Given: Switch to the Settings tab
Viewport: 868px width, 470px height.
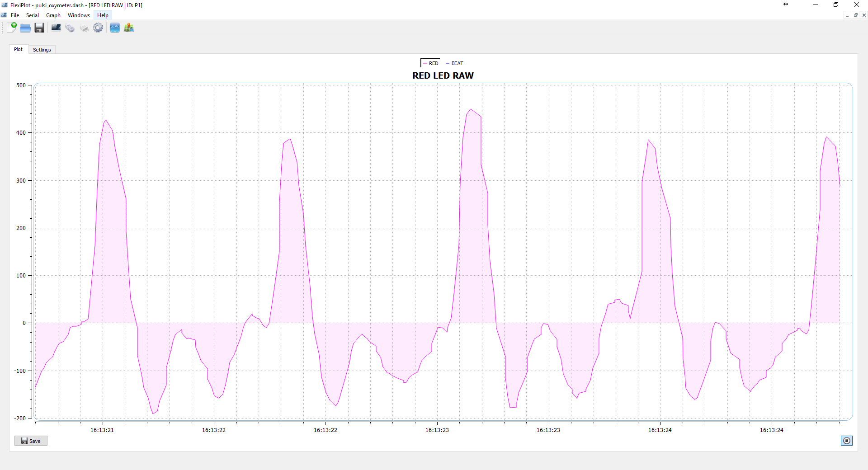Looking at the screenshot, I should (42, 49).
